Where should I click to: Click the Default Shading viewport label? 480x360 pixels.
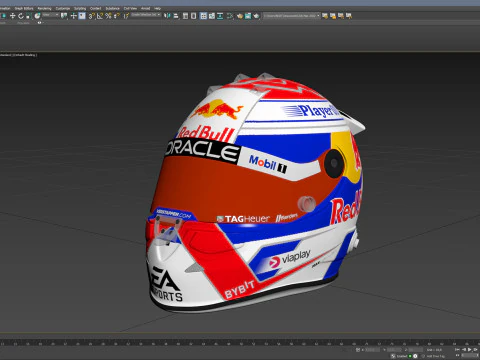25,55
